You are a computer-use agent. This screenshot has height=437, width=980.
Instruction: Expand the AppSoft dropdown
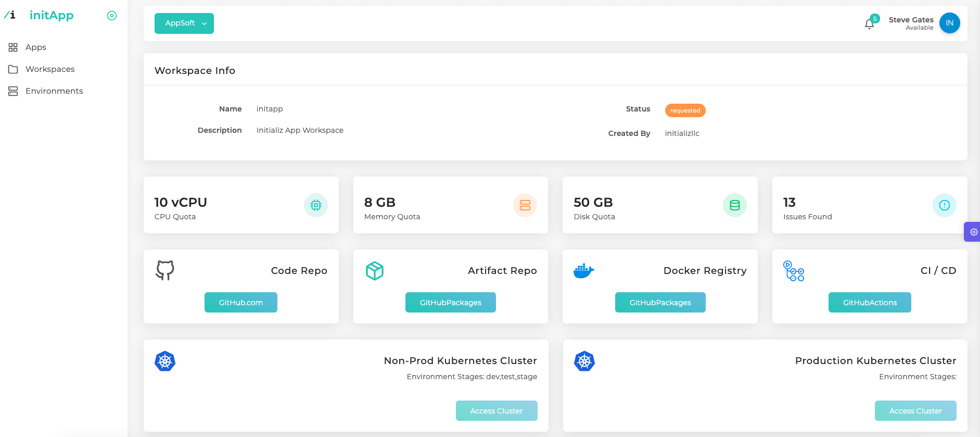(184, 23)
